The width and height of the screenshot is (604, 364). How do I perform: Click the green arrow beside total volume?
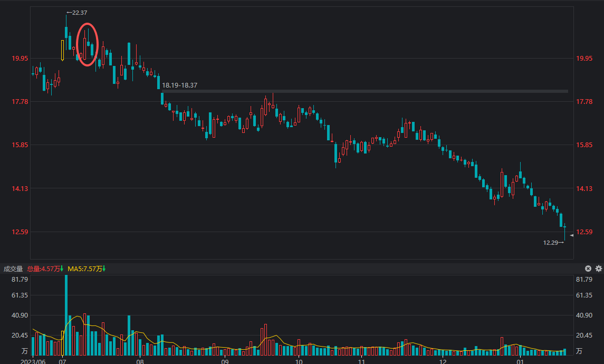click(62, 269)
